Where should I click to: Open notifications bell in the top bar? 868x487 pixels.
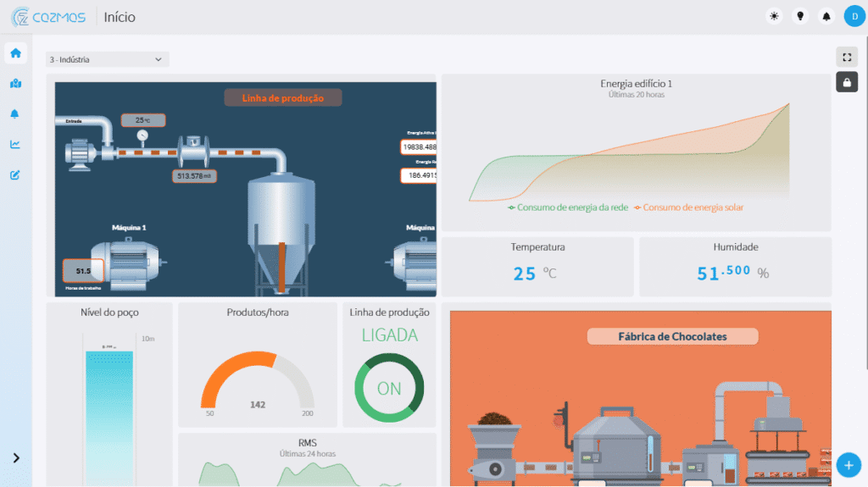point(826,17)
